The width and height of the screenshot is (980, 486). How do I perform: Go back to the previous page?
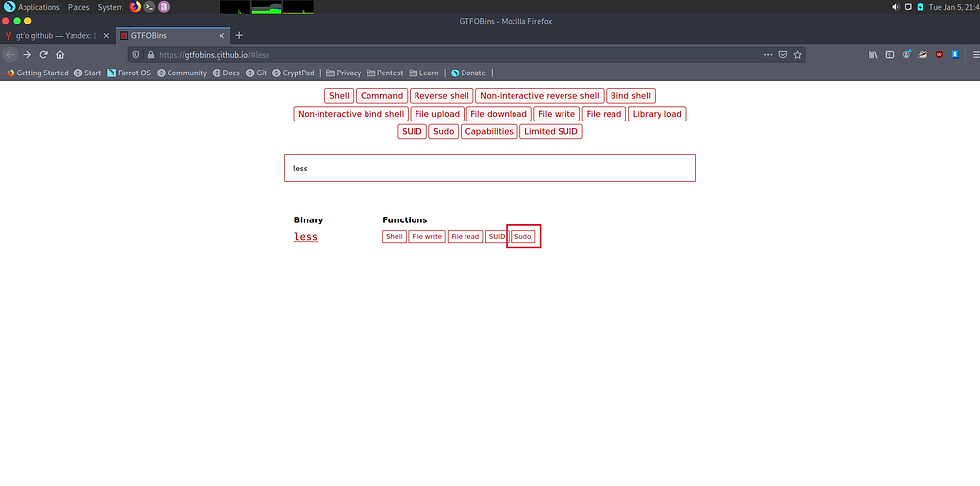(x=10, y=54)
